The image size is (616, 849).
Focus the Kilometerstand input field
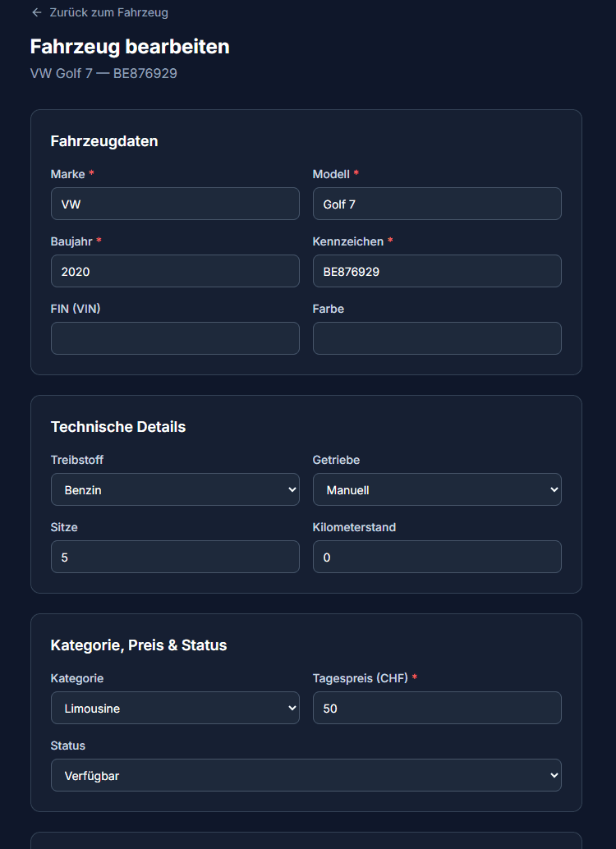pos(437,557)
